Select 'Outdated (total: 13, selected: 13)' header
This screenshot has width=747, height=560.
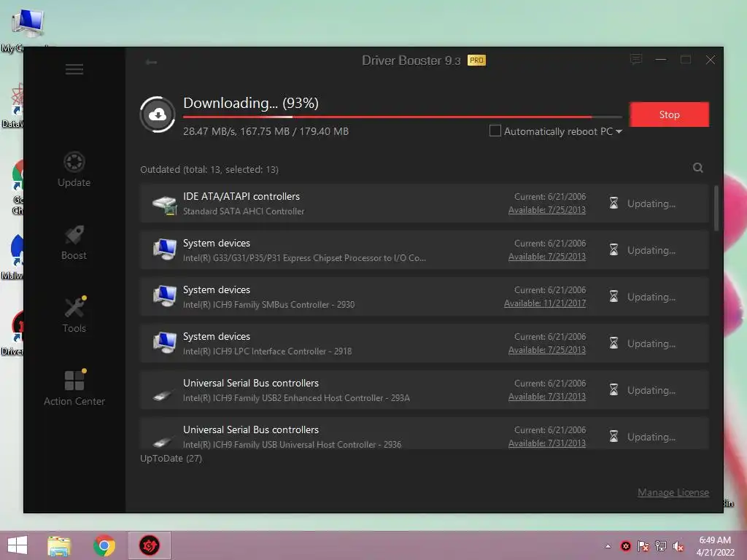click(x=209, y=169)
